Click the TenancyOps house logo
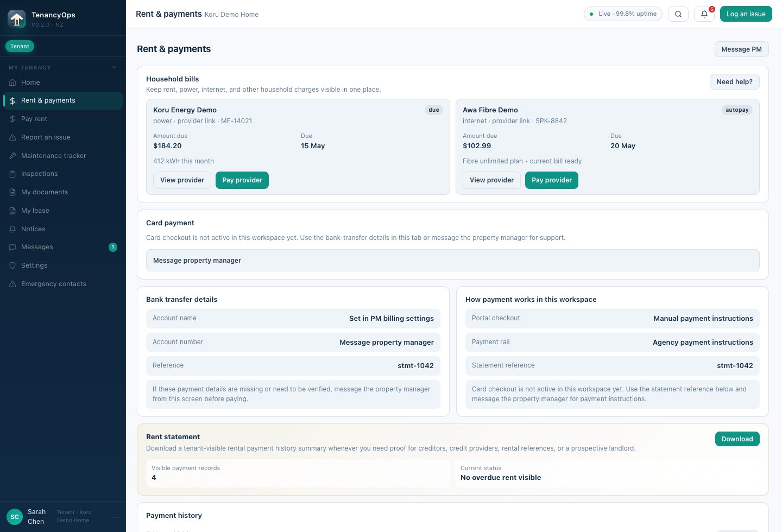782x532 pixels. click(17, 19)
